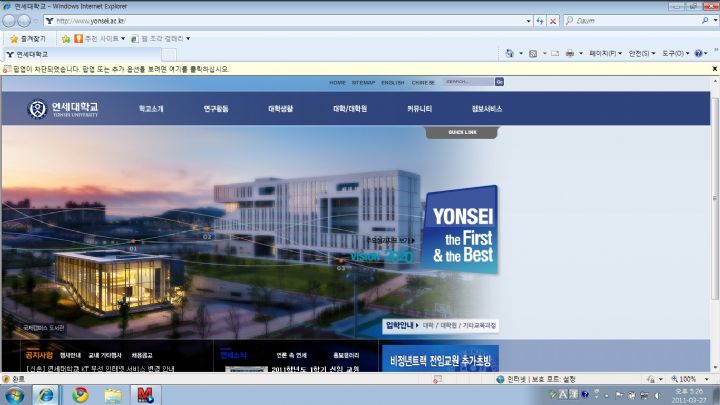Click the page vertical scrollbar
The image size is (720, 405).
coord(715,197)
